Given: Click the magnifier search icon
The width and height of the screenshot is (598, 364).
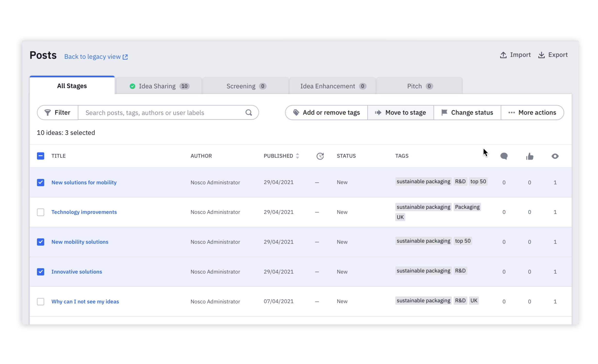Looking at the screenshot, I should [249, 113].
